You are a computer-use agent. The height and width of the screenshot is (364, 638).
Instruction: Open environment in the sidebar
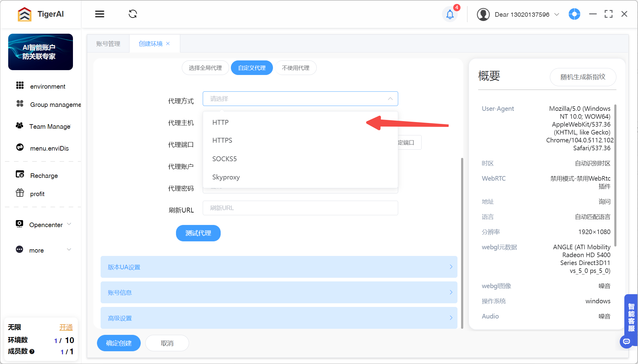pos(48,86)
